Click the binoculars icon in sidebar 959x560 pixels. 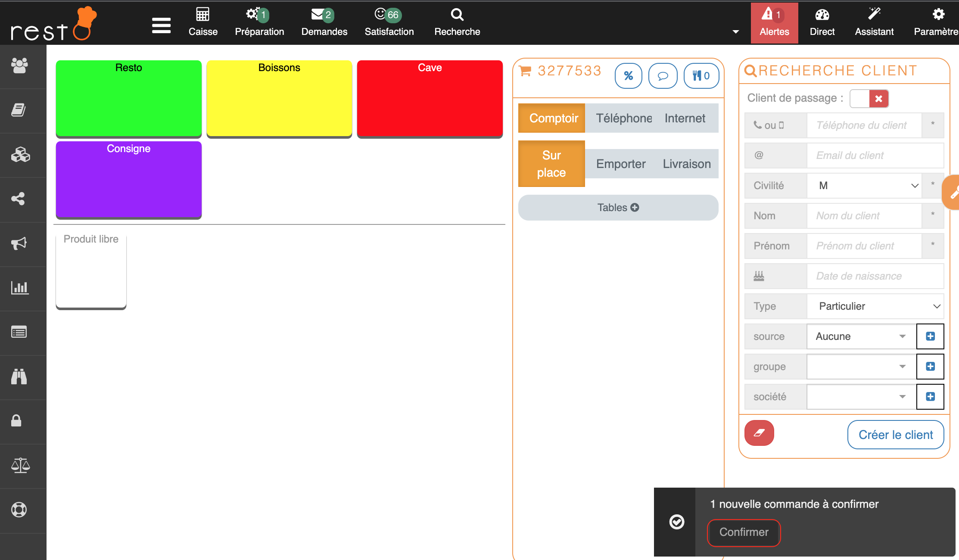click(x=19, y=376)
